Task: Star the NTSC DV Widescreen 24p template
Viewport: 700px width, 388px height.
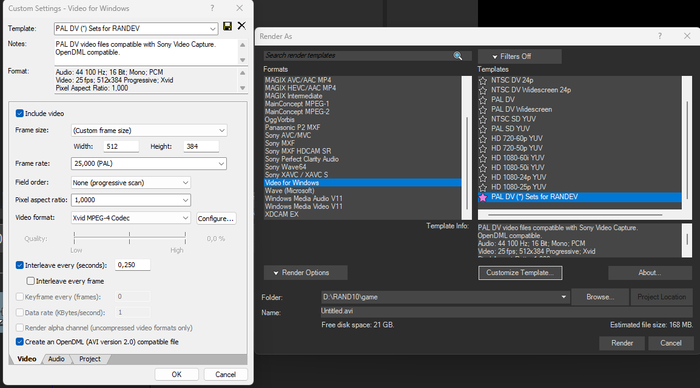Action: 483,90
